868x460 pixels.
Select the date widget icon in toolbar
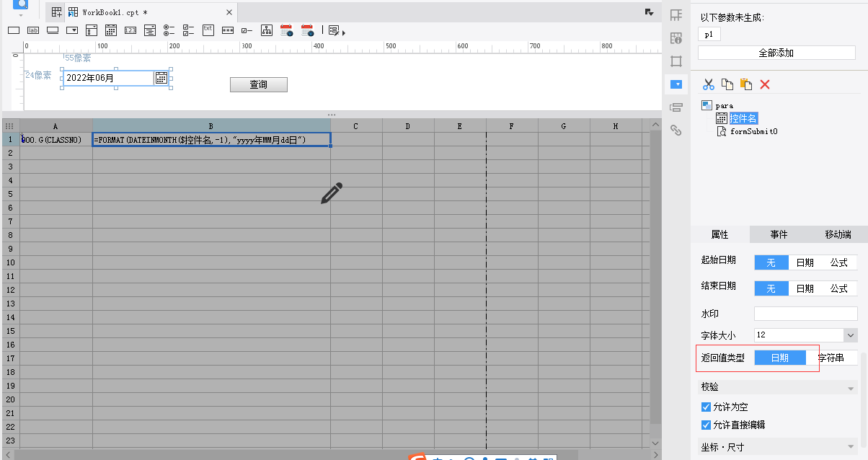pyautogui.click(x=111, y=30)
